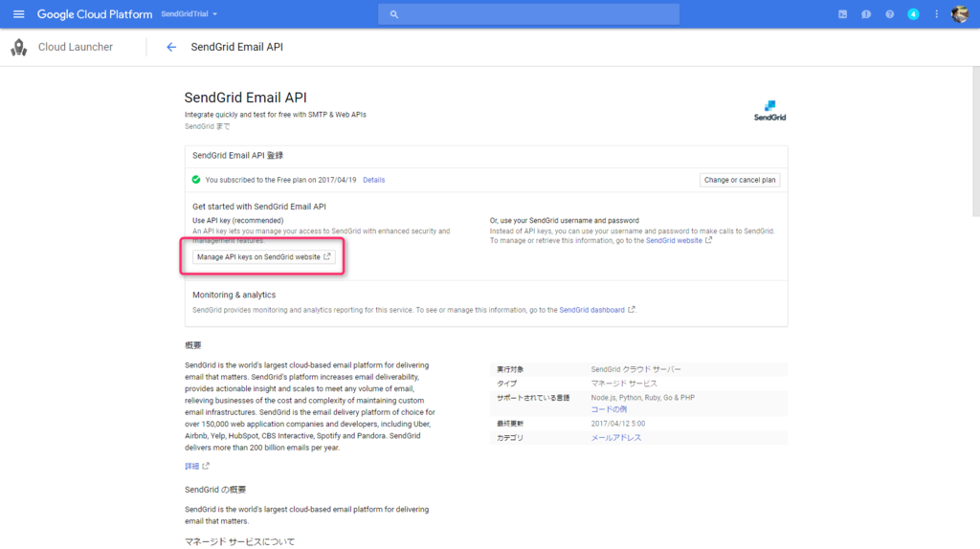This screenshot has height=549, width=980.
Task: Open subscription Details link
Action: (374, 180)
